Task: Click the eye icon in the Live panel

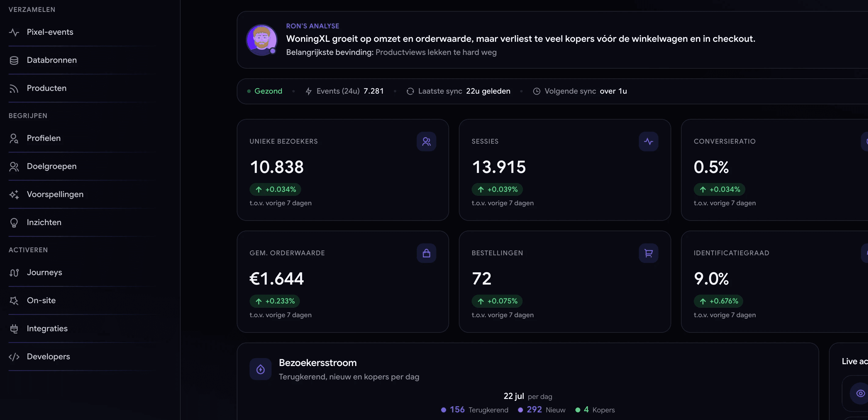Action: click(x=860, y=393)
